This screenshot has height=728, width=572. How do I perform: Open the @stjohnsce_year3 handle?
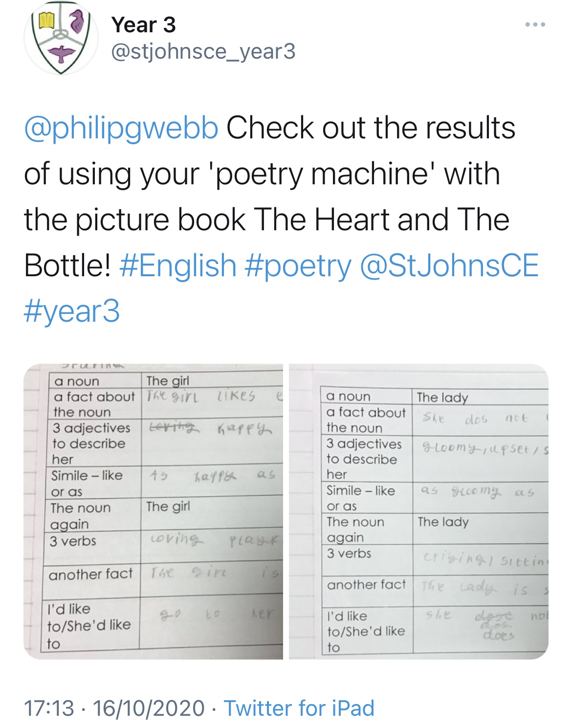tap(203, 51)
